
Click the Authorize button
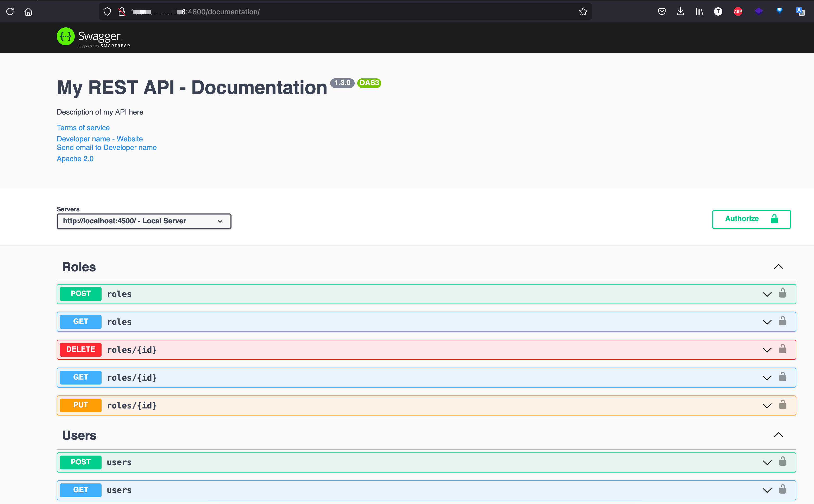pos(751,219)
